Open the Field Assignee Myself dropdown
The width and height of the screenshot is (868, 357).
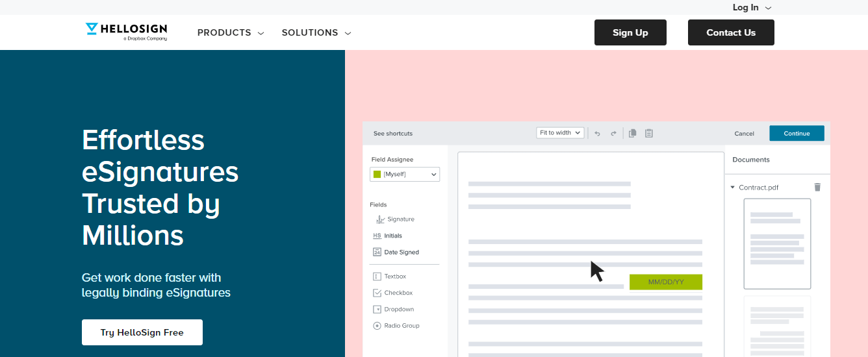pos(405,174)
